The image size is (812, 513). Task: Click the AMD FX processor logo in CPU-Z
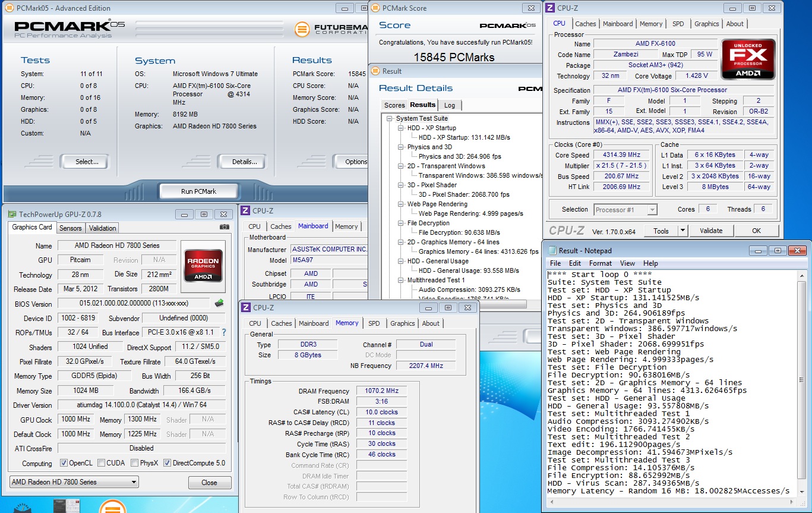748,59
